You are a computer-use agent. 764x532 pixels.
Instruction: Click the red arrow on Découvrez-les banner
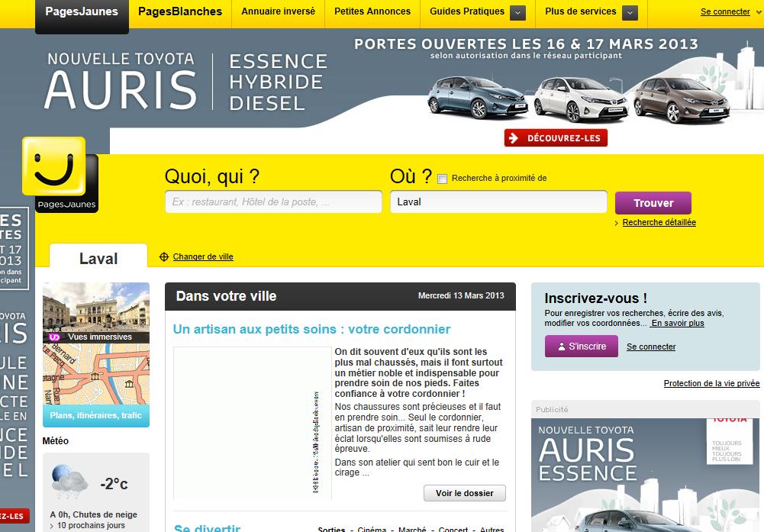tap(513, 138)
